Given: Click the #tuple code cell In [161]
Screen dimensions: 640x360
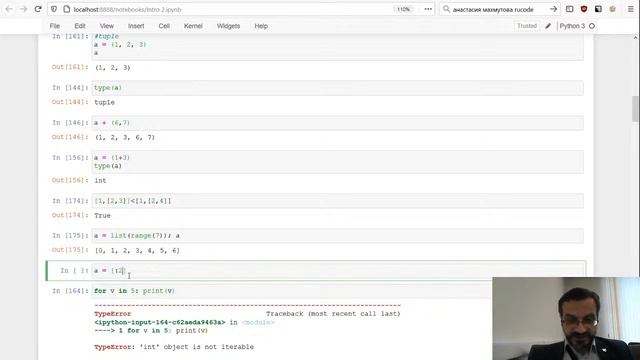Looking at the screenshot, I should tap(338, 47).
